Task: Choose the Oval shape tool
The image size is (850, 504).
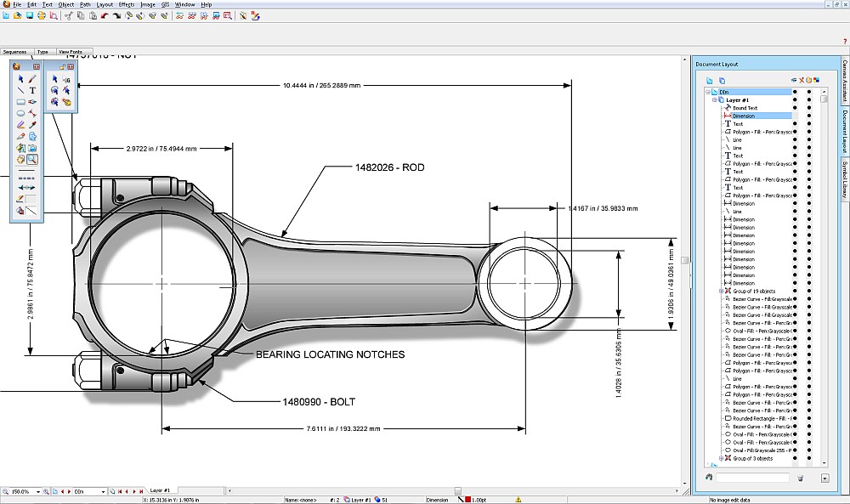Action: click(20, 113)
